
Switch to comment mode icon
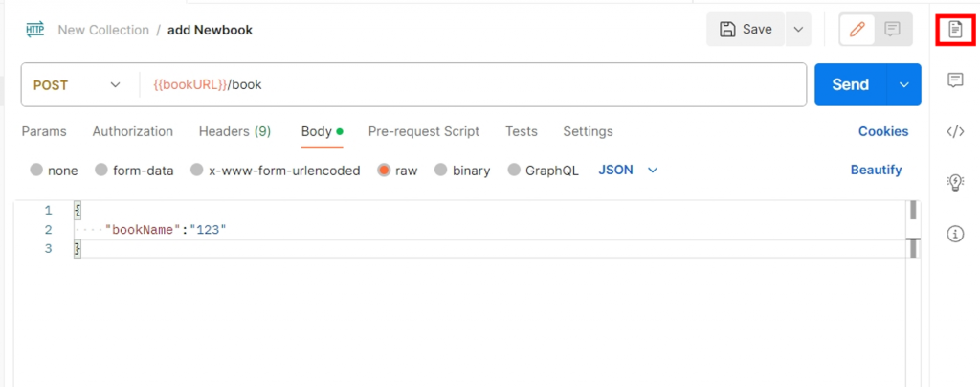pos(892,30)
